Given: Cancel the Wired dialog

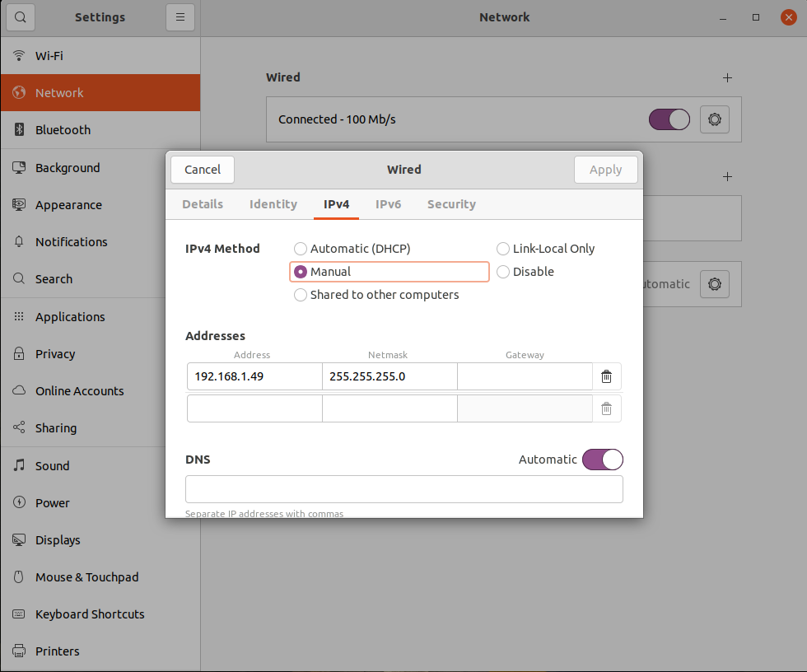Looking at the screenshot, I should pyautogui.click(x=203, y=170).
